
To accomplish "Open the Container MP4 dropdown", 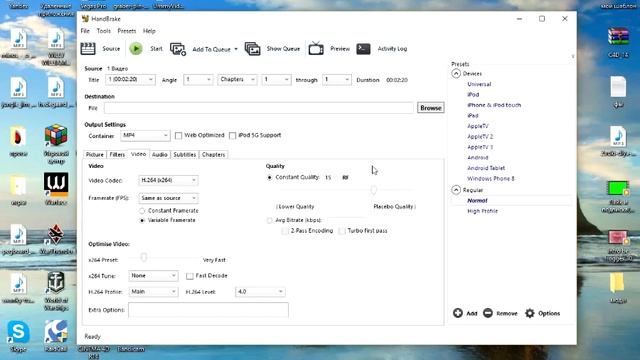I will pyautogui.click(x=145, y=136).
